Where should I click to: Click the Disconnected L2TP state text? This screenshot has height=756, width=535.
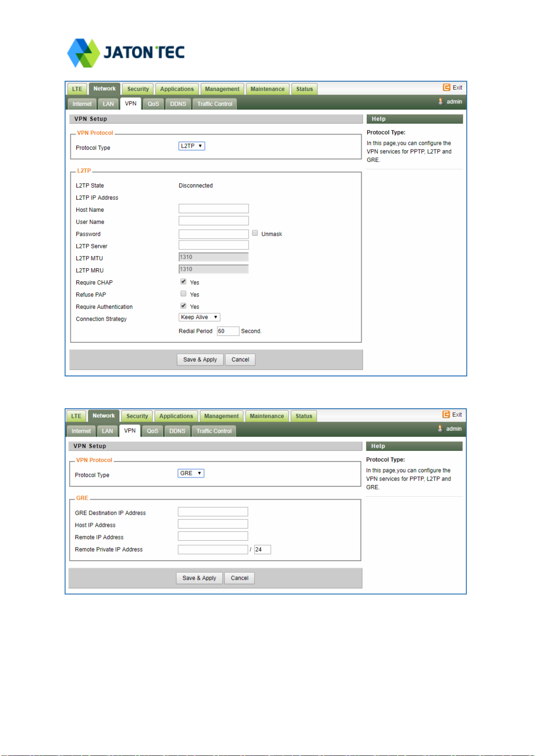click(x=196, y=186)
